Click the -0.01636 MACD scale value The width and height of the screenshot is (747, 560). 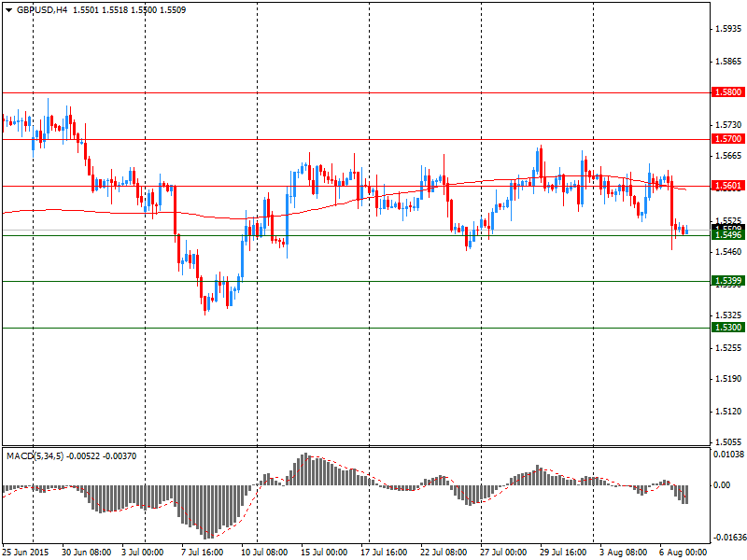pos(728,539)
